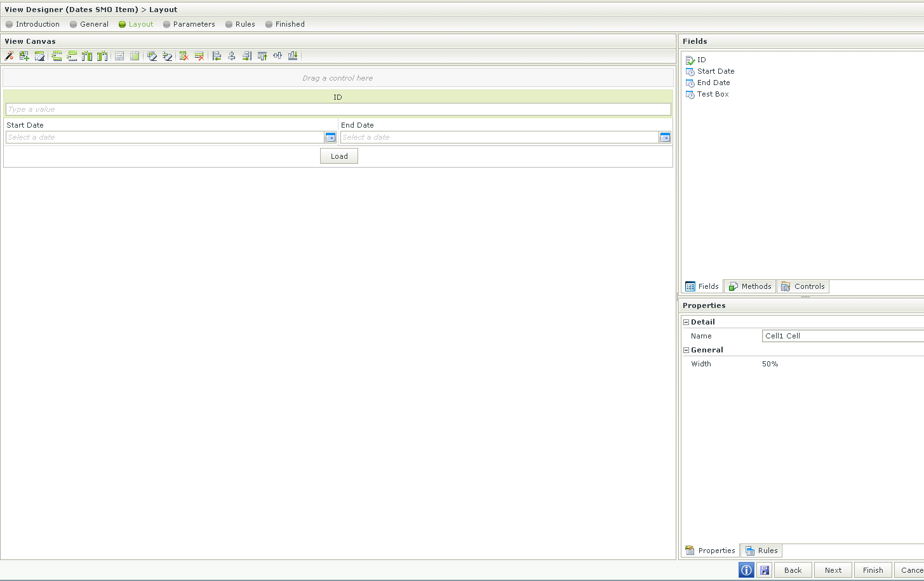
Task: Click the Clear Row icon
Action: 167,56
